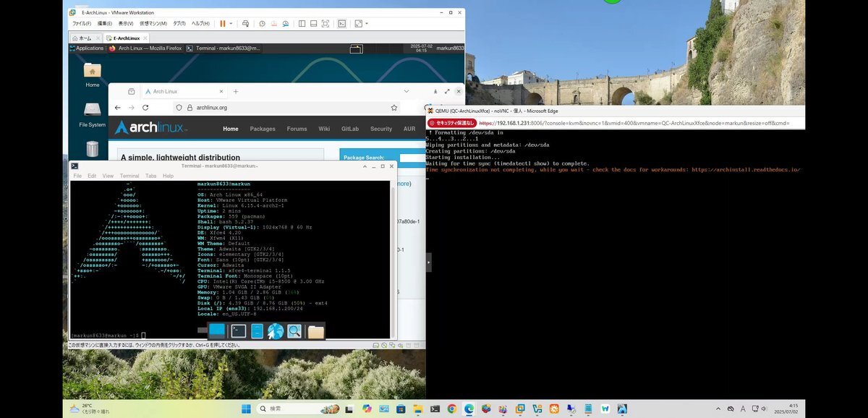
Task: Select Arch Linux — Mozilla Firefox panel button
Action: (x=145, y=48)
